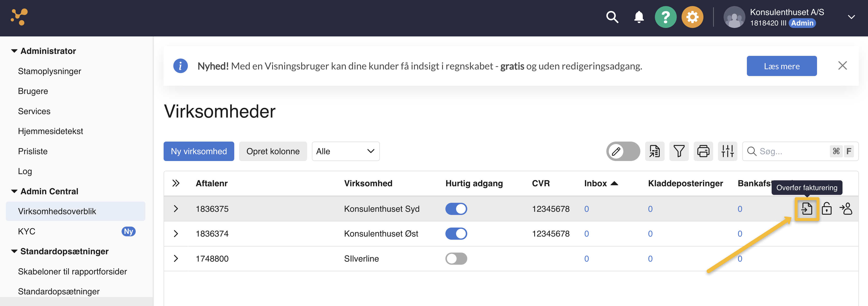
Task: Enable Hurtig adgang for SIlverline
Action: click(x=456, y=258)
